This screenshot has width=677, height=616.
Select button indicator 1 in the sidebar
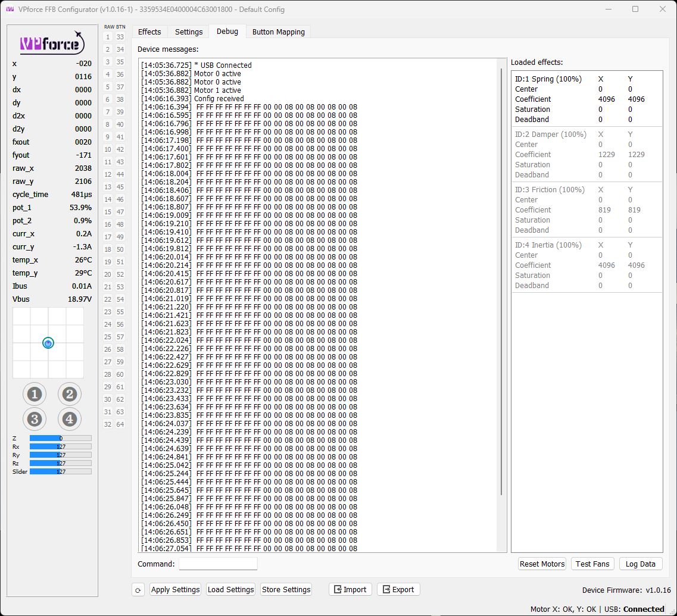35,393
